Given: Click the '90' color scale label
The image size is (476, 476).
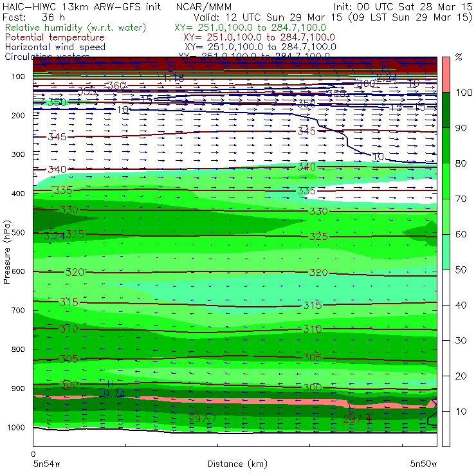Looking at the screenshot, I should pos(461,128).
